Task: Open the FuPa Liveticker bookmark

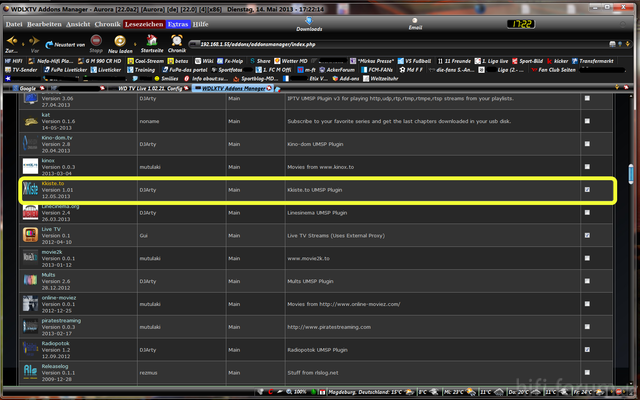Action: tap(65, 70)
